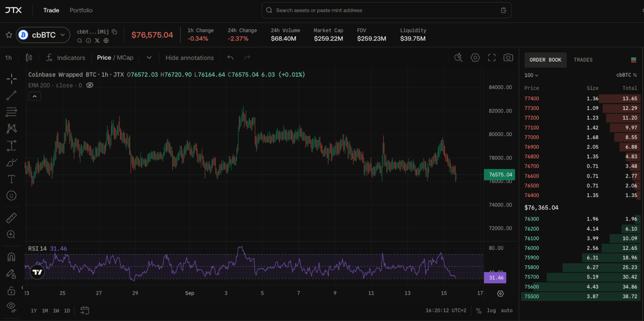Open the token website globe icon
Image resolution: width=644 pixels, height=321 pixels.
[x=106, y=41]
